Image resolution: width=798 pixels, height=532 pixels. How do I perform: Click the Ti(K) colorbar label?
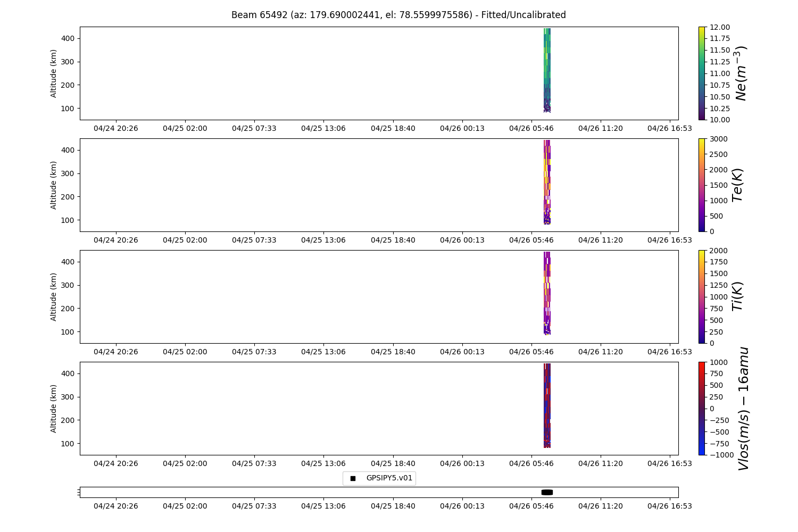(737, 297)
